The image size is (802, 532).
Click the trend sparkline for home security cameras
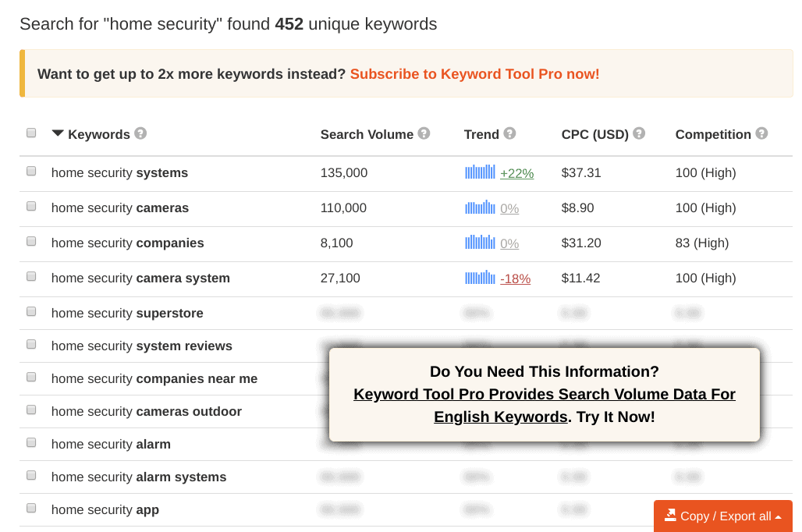coord(480,207)
